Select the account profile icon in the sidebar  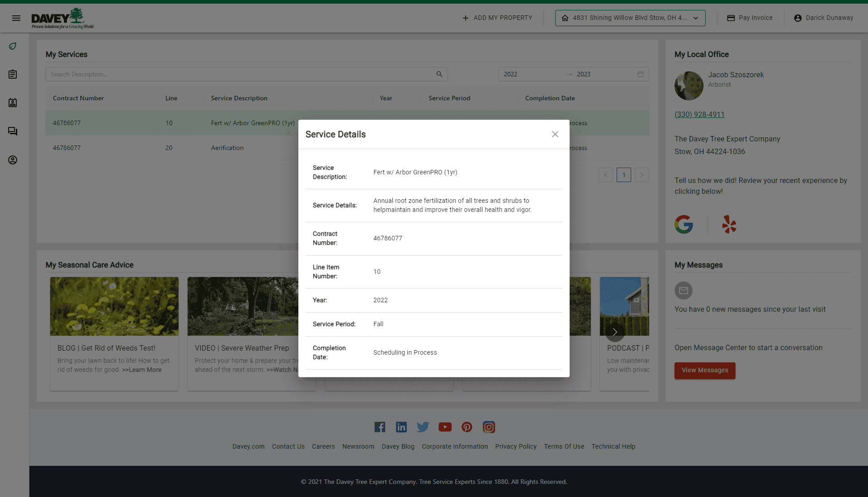[x=13, y=160]
